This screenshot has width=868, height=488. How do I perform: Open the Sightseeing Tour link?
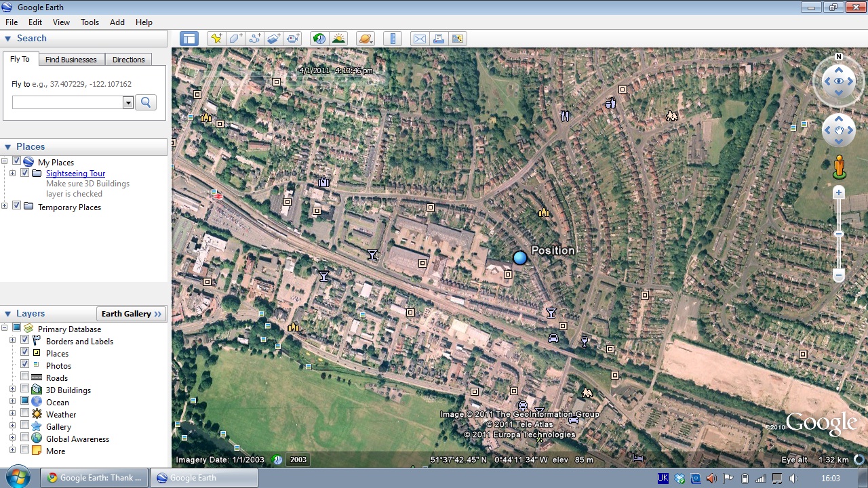75,174
